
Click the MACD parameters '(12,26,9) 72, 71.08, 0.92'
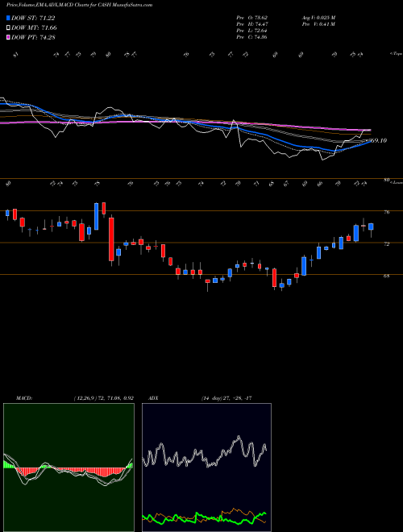104,398
